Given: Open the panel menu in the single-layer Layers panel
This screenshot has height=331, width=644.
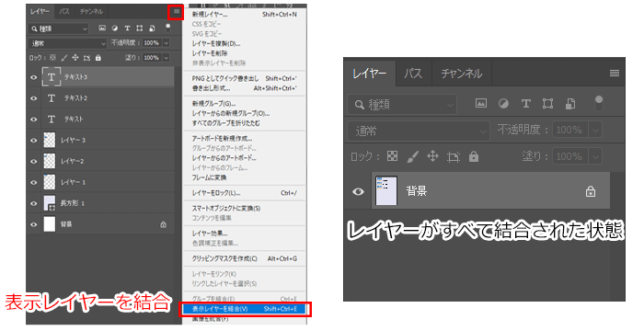Looking at the screenshot, I should click(x=614, y=74).
